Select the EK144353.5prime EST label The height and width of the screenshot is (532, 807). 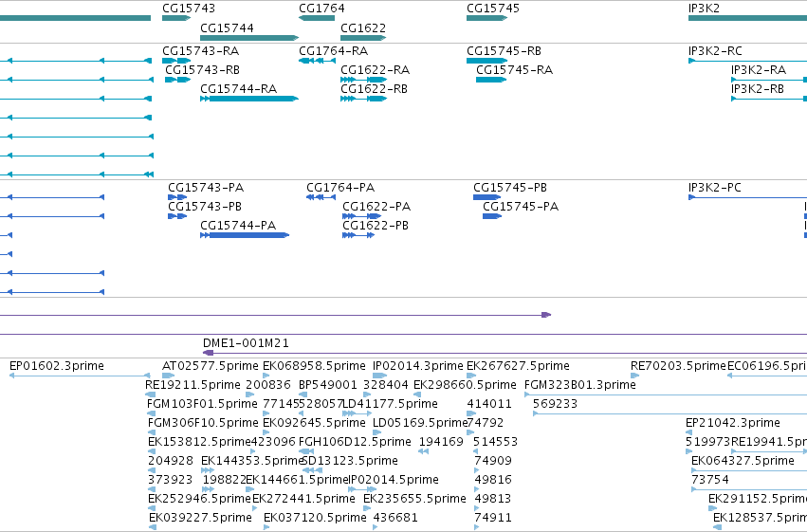coord(252,461)
